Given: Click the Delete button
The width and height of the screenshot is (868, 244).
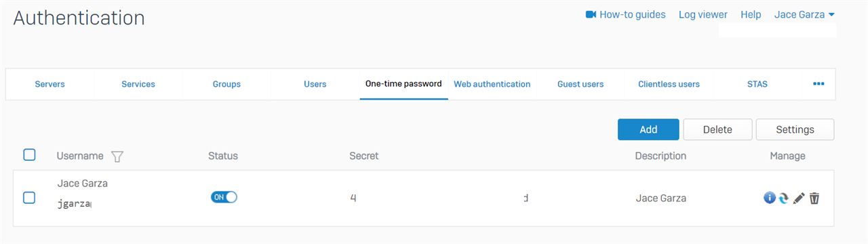Looking at the screenshot, I should click(x=717, y=129).
